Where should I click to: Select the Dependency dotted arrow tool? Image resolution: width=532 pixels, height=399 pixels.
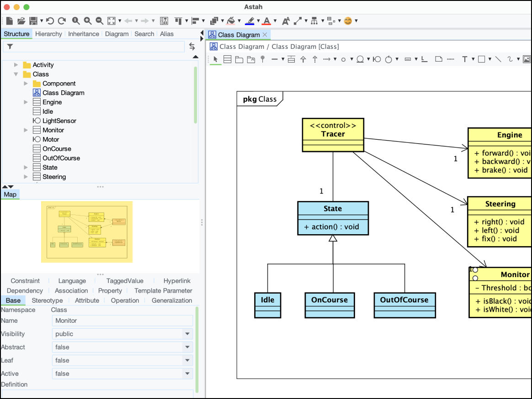327,59
